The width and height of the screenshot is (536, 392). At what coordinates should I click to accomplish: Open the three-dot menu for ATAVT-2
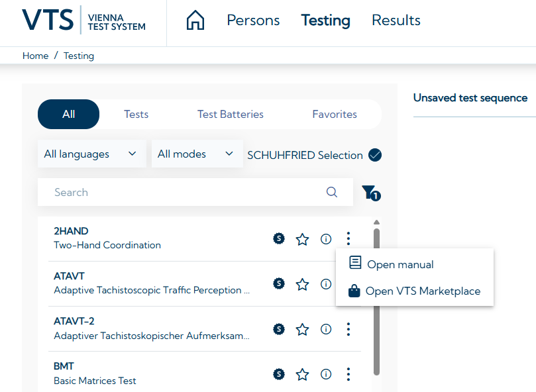[348, 329]
